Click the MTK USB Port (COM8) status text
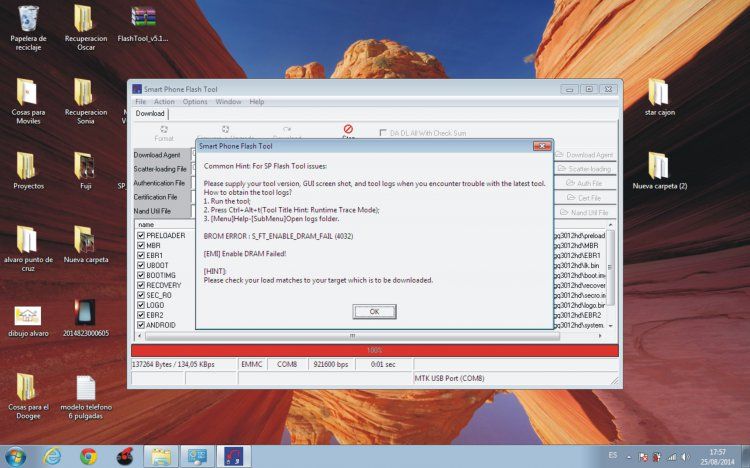The image size is (750, 468). pyautogui.click(x=449, y=379)
